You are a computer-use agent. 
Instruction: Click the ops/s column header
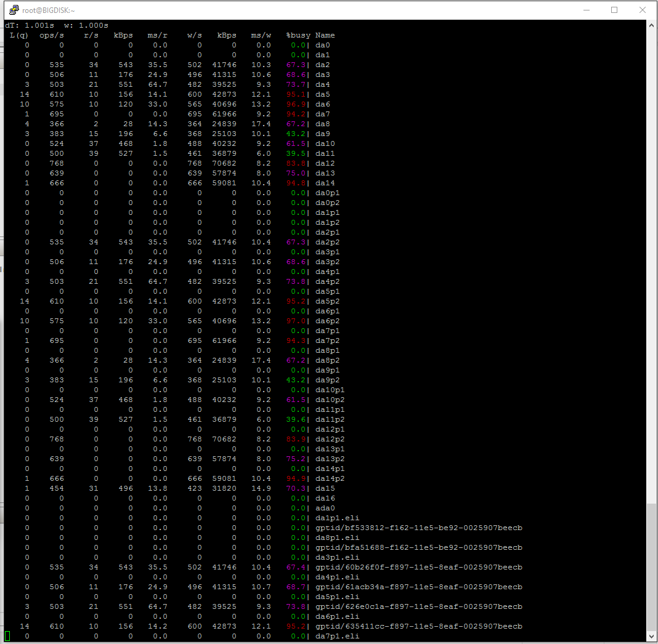click(x=52, y=35)
